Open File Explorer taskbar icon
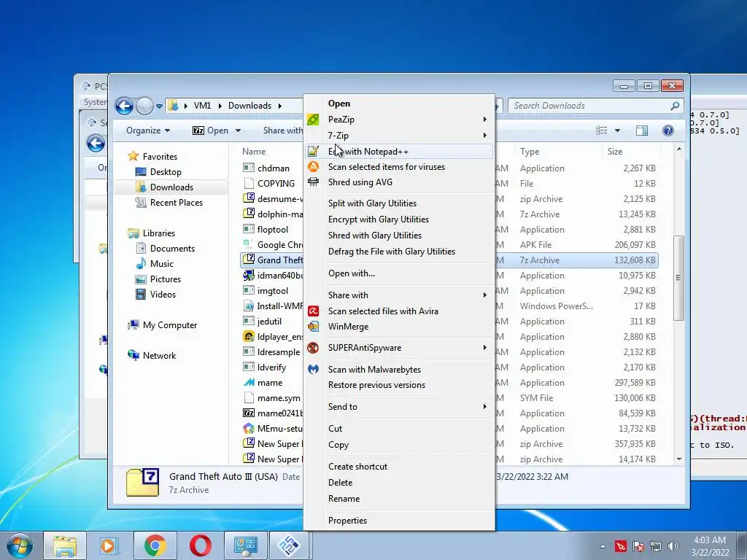 tap(65, 545)
